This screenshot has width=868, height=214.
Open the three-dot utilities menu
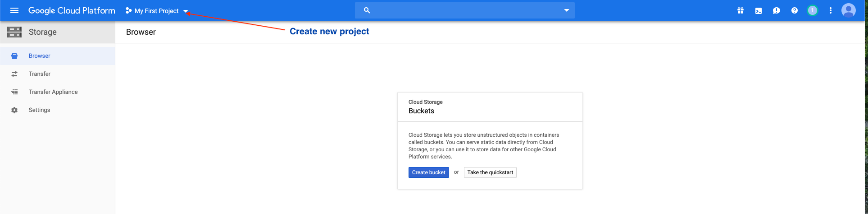(830, 10)
